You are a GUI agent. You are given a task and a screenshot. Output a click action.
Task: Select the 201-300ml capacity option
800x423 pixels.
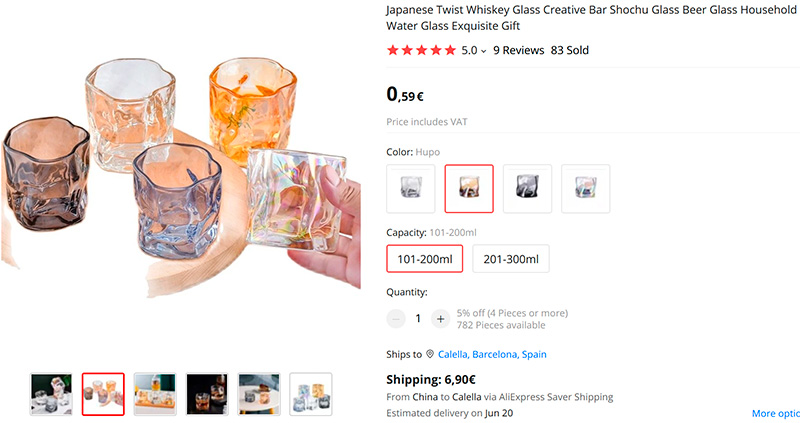tap(510, 259)
